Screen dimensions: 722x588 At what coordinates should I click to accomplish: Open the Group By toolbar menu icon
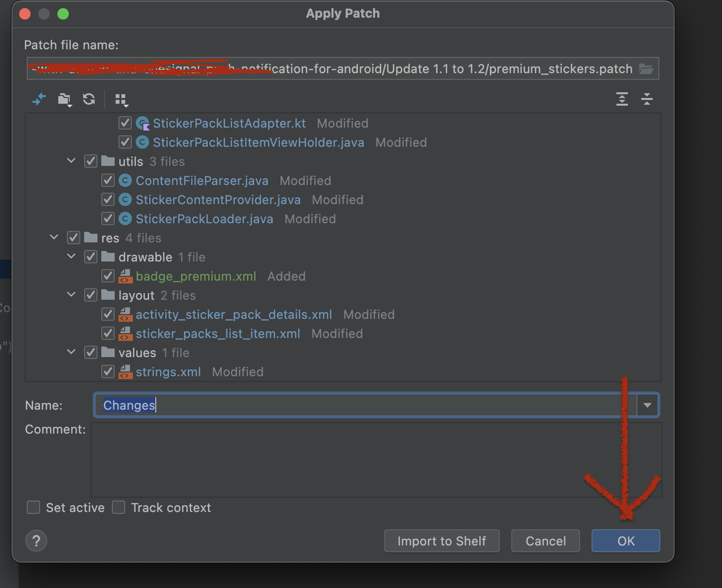pos(121,99)
